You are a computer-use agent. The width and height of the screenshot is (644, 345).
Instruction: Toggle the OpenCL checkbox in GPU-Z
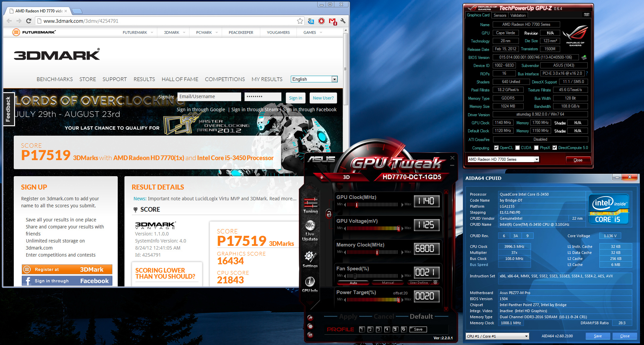pos(496,148)
